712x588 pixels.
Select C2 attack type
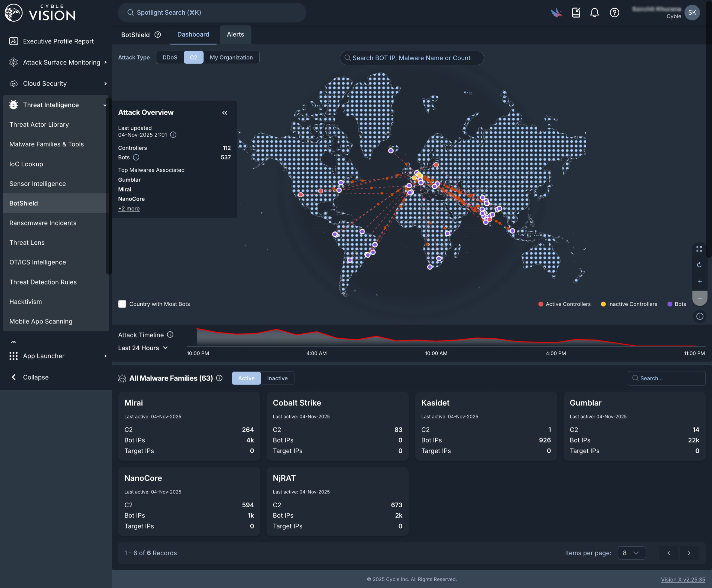pyautogui.click(x=193, y=58)
